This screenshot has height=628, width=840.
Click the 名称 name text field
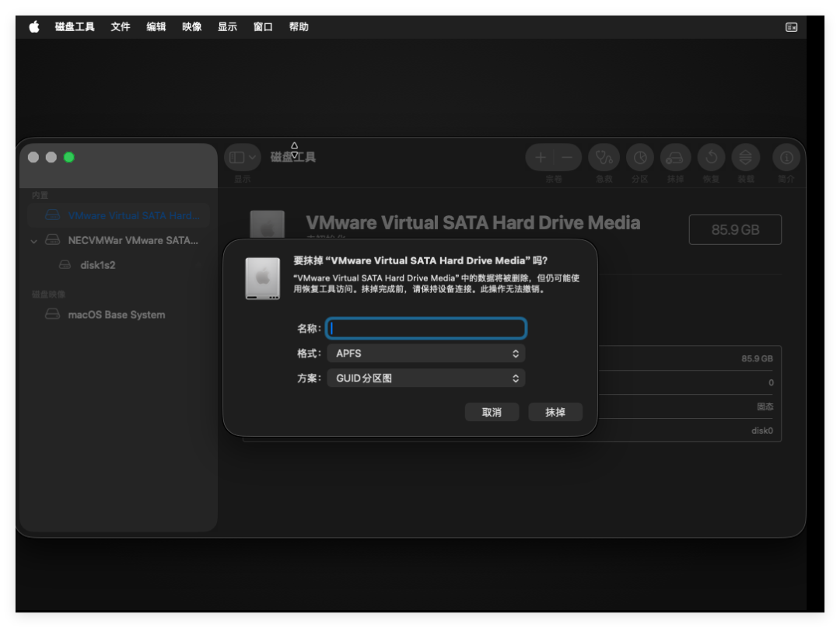click(x=426, y=328)
